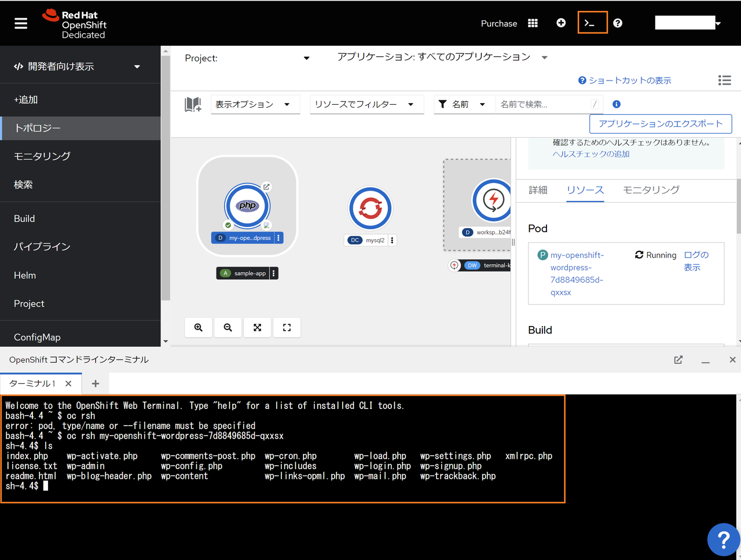741x560 pixels.
Task: Click the search info icon
Action: (617, 104)
